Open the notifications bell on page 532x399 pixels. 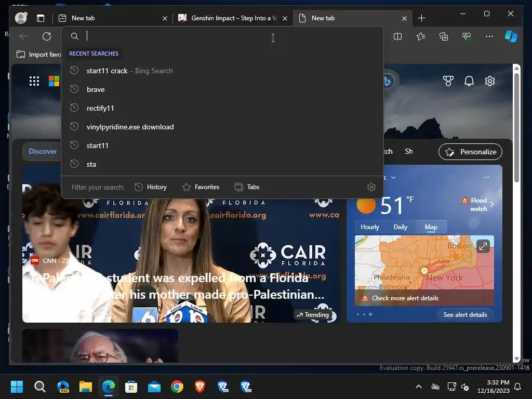(x=469, y=81)
